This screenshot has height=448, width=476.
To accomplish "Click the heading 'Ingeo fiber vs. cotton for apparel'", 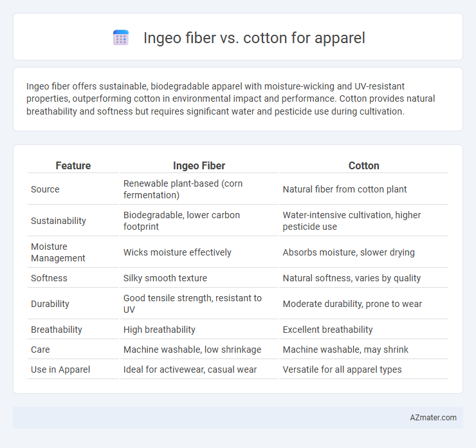I will tap(254, 38).
